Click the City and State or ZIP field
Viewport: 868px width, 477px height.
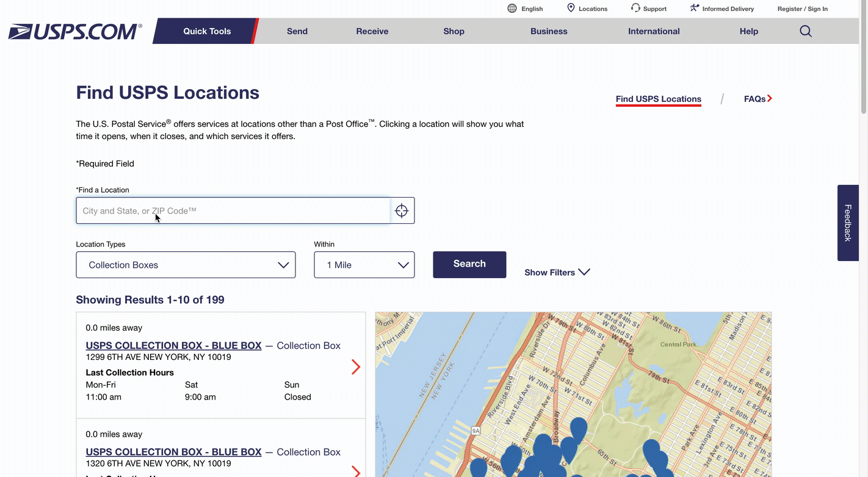(x=233, y=210)
